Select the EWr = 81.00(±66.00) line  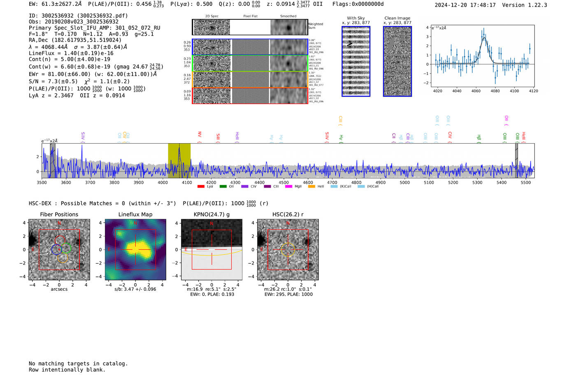93,74
